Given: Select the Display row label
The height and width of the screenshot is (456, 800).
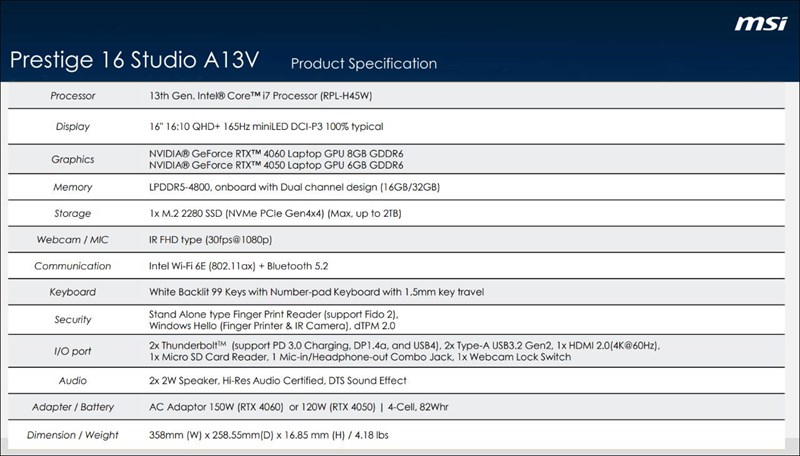Looking at the screenshot, I should 72,127.
